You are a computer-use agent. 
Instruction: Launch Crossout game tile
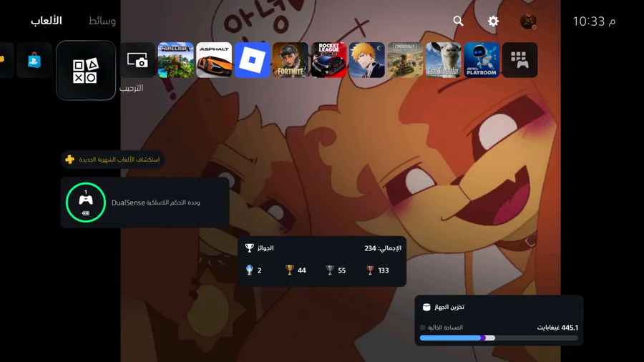click(405, 60)
